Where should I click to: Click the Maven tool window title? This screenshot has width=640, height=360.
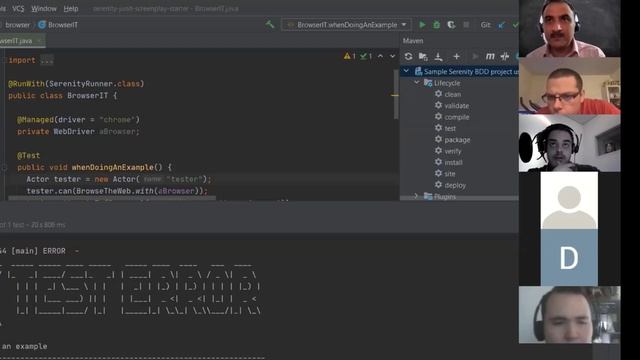tap(413, 41)
